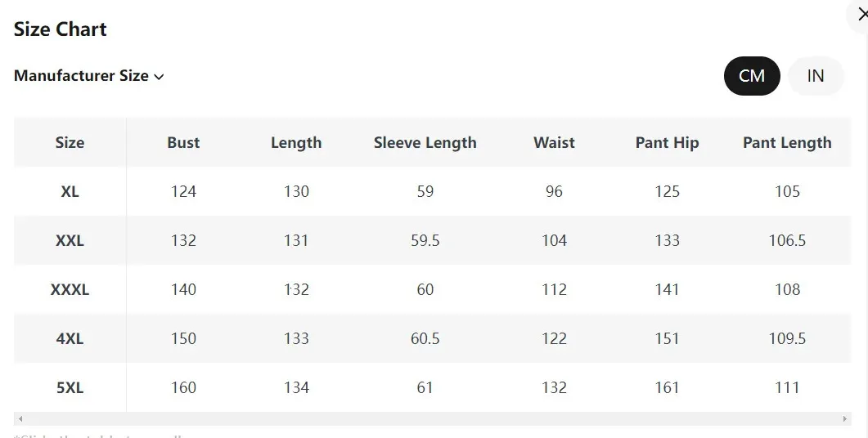The image size is (868, 438).
Task: Select the 5XL size row label
Action: coord(70,387)
